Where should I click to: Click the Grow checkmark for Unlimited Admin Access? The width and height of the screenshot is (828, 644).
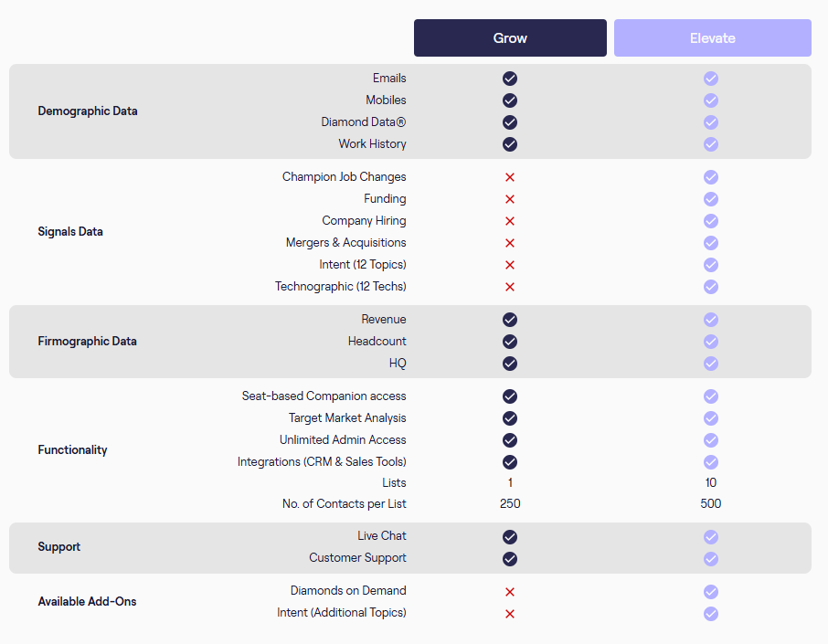pyautogui.click(x=510, y=440)
